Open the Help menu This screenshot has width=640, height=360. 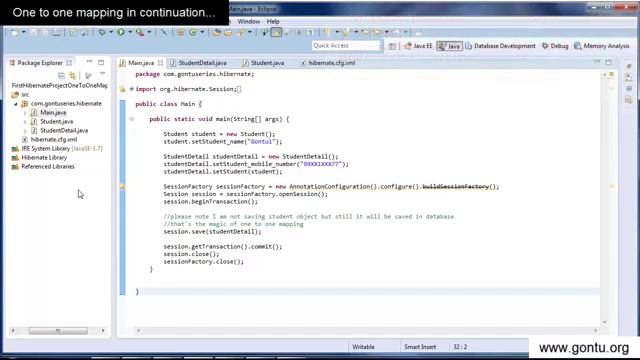(x=273, y=21)
